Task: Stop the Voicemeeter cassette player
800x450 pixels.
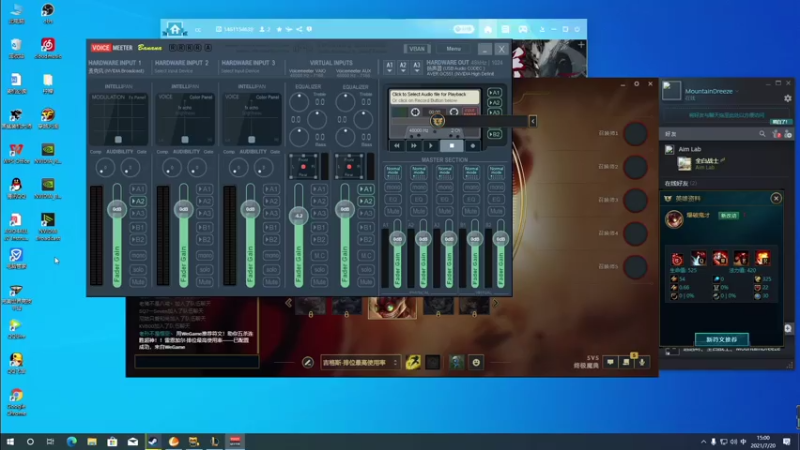Action: 452,146
